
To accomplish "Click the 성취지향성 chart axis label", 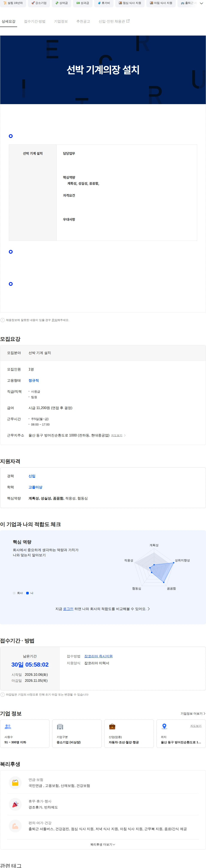I will point(182,560).
